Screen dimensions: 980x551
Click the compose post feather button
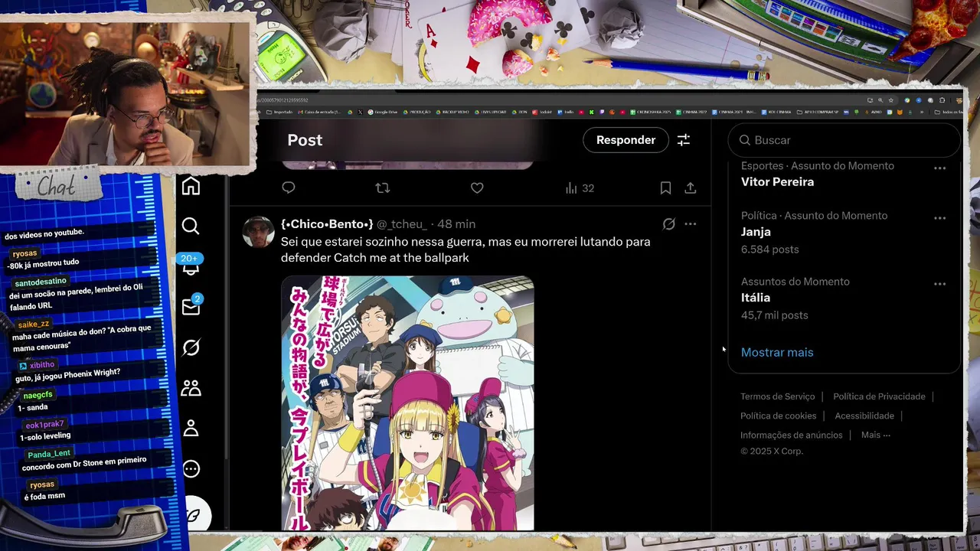coord(194,515)
